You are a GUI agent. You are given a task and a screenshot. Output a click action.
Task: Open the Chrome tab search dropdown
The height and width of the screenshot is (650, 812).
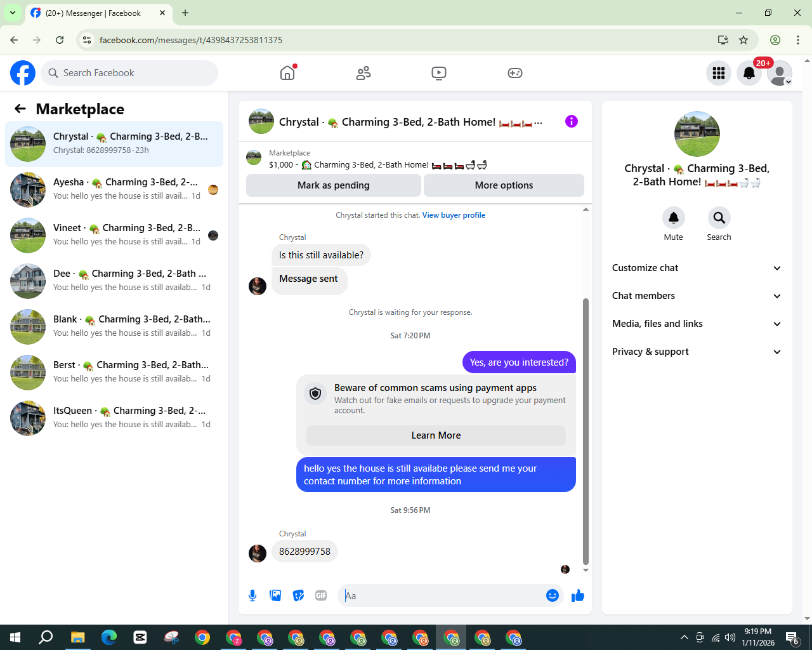pyautogui.click(x=13, y=13)
